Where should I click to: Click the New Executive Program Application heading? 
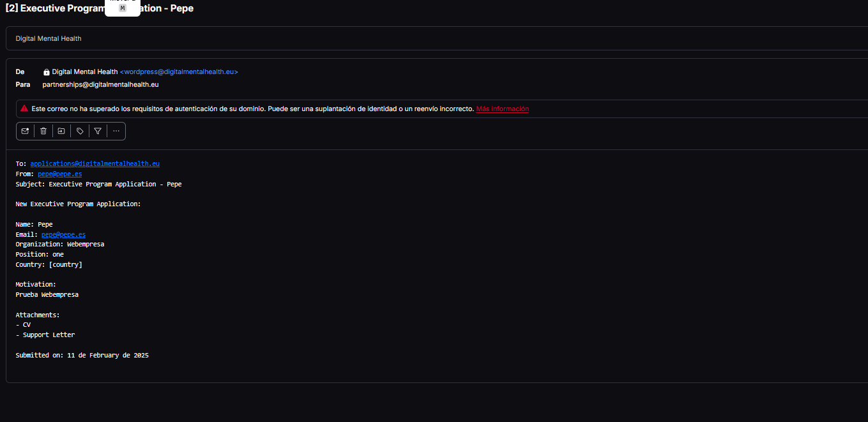[78, 204]
